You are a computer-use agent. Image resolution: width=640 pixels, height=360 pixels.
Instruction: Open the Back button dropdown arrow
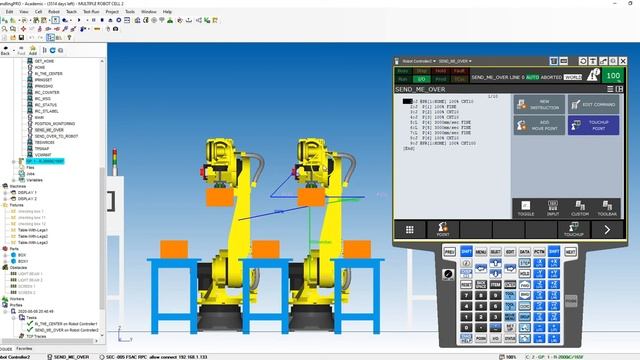[x=14, y=50]
